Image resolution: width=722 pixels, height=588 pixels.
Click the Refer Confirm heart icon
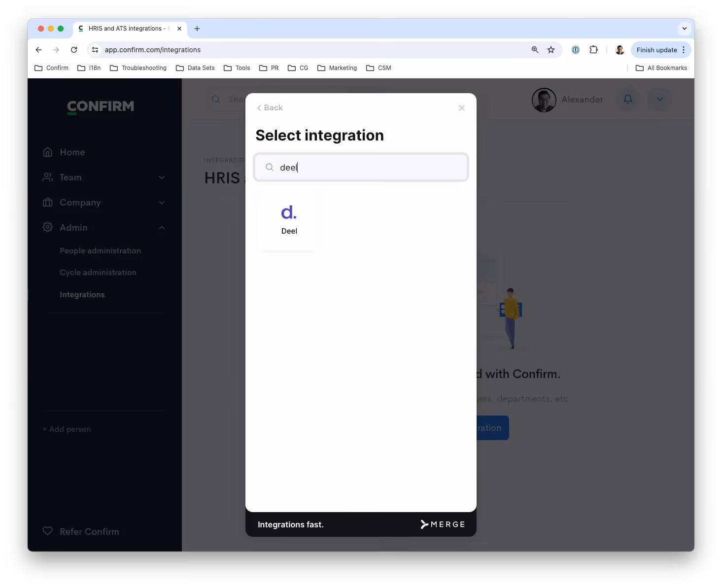pyautogui.click(x=48, y=531)
